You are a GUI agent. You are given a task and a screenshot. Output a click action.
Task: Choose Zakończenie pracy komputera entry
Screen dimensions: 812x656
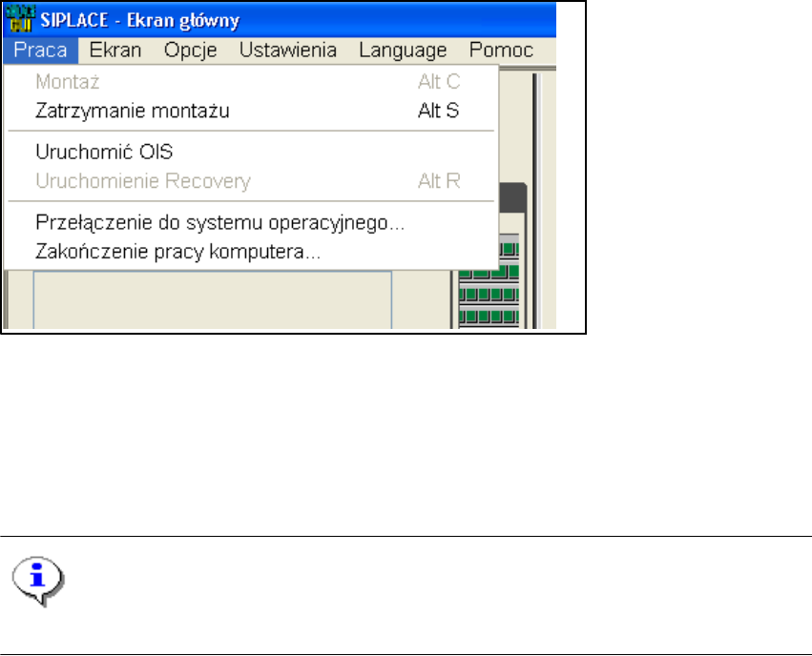tap(251, 252)
